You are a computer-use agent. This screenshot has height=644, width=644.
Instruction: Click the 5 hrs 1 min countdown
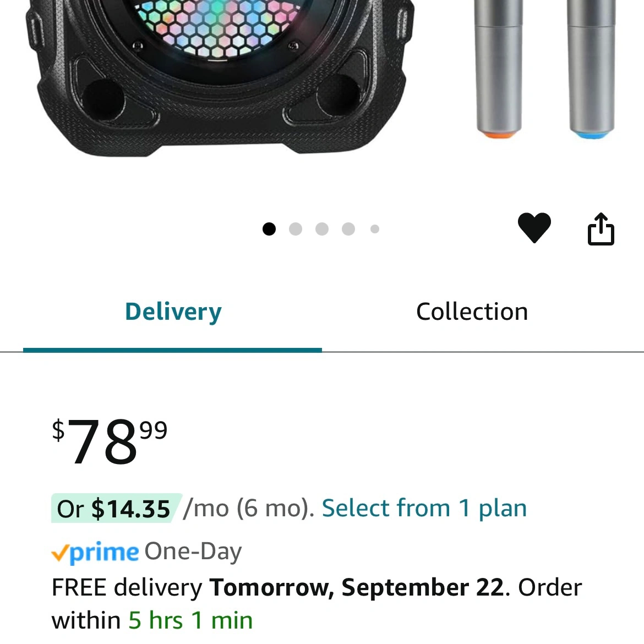click(x=190, y=620)
